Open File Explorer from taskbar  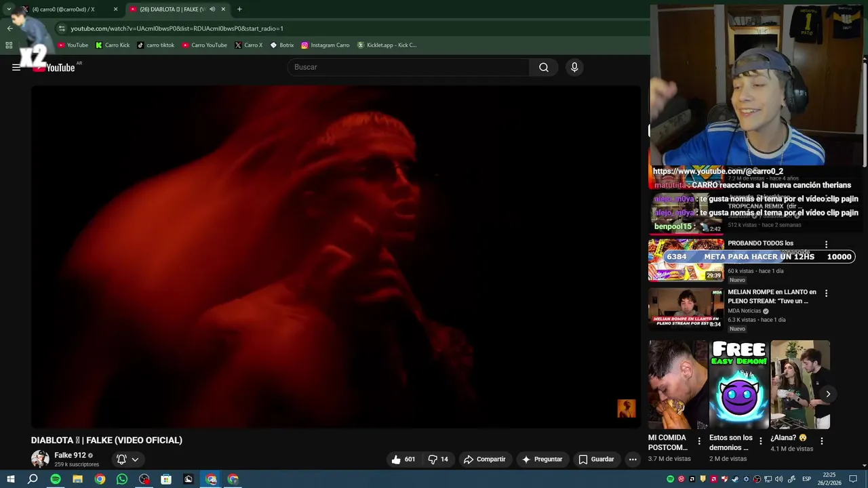tap(77, 479)
